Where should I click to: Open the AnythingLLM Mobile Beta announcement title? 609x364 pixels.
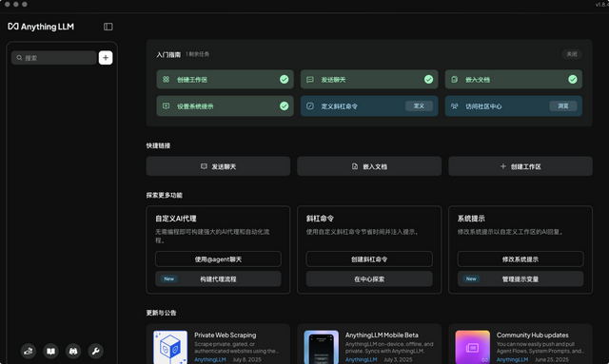coord(382,335)
